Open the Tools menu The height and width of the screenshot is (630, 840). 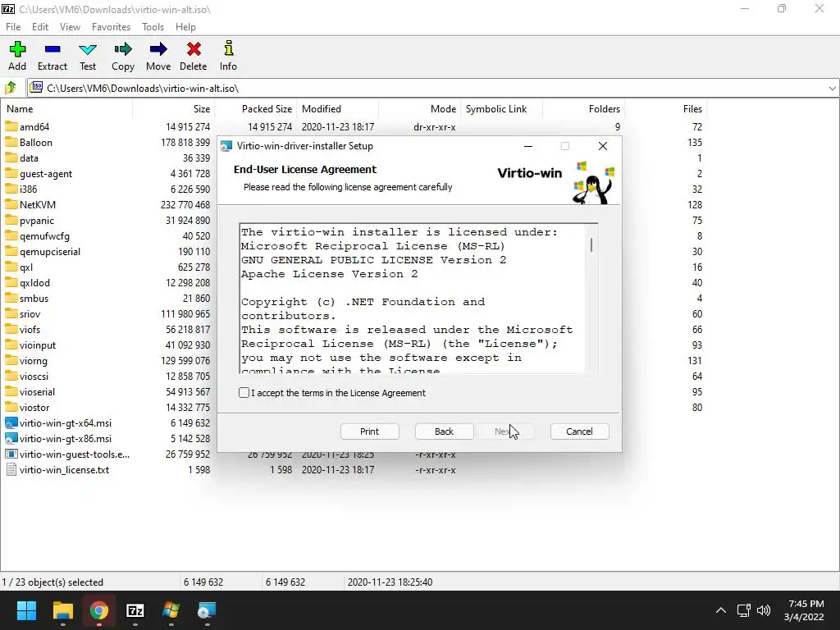click(x=153, y=27)
